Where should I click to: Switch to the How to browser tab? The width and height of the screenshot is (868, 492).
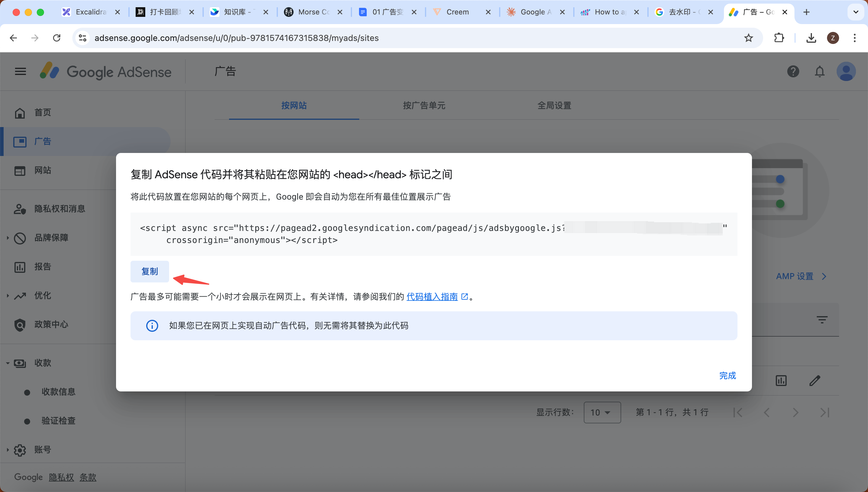[610, 12]
